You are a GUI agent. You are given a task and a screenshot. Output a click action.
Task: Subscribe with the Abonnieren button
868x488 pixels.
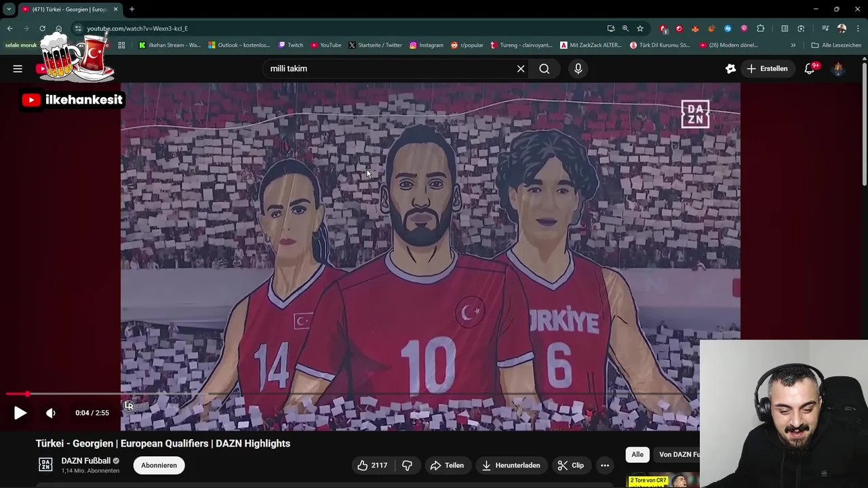pyautogui.click(x=159, y=465)
